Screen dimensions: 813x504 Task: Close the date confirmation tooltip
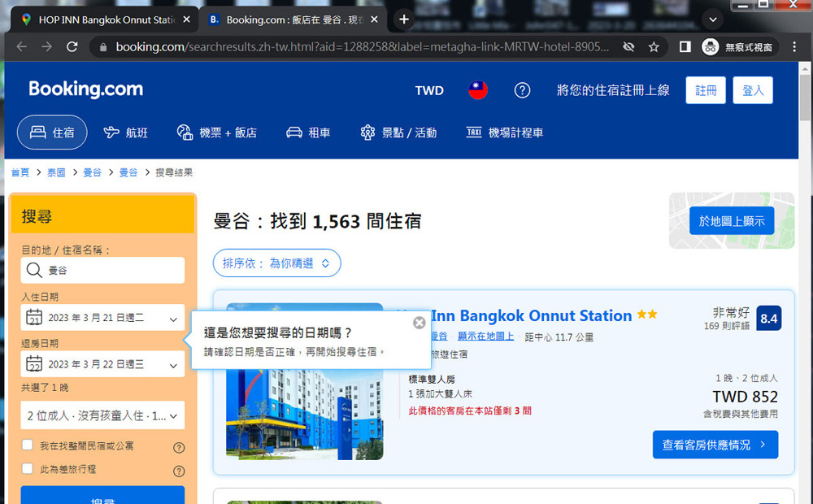pos(419,323)
